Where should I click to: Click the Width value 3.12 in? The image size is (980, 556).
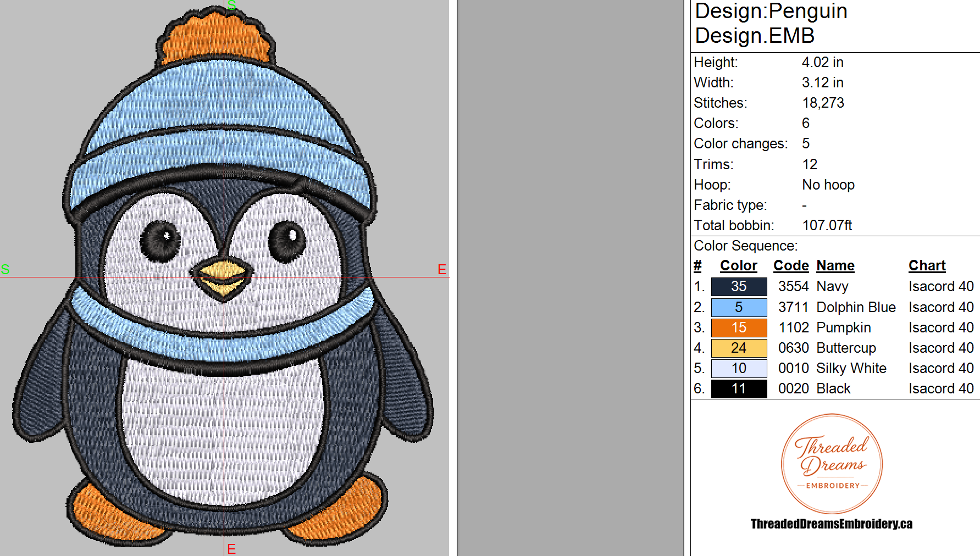(x=822, y=82)
